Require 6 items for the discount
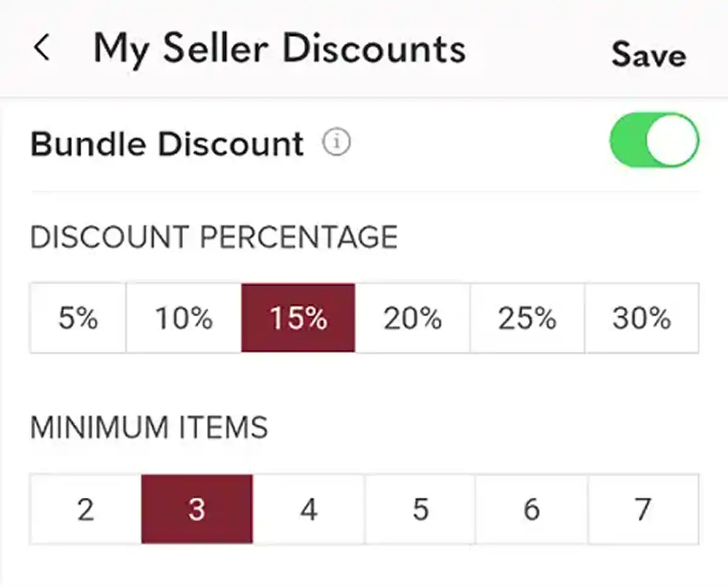This screenshot has width=728, height=587. click(531, 509)
